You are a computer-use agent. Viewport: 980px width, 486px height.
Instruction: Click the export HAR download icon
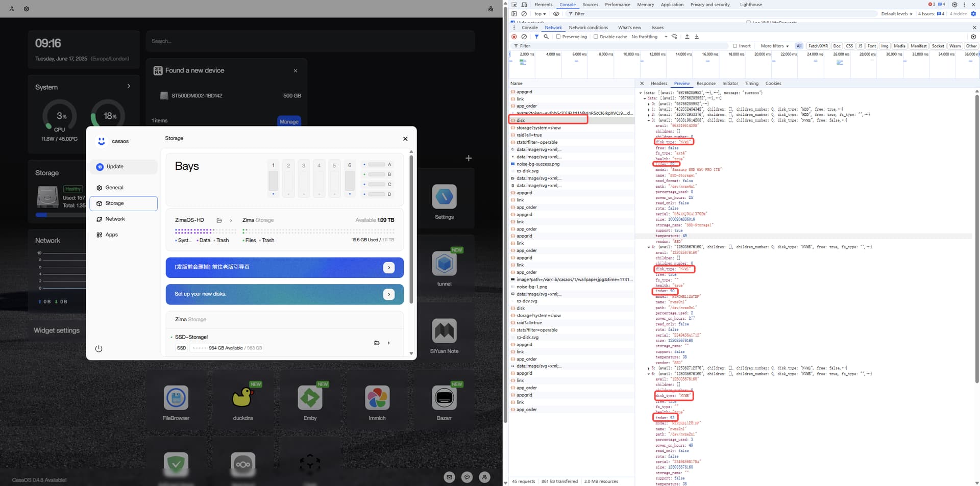[697, 37]
